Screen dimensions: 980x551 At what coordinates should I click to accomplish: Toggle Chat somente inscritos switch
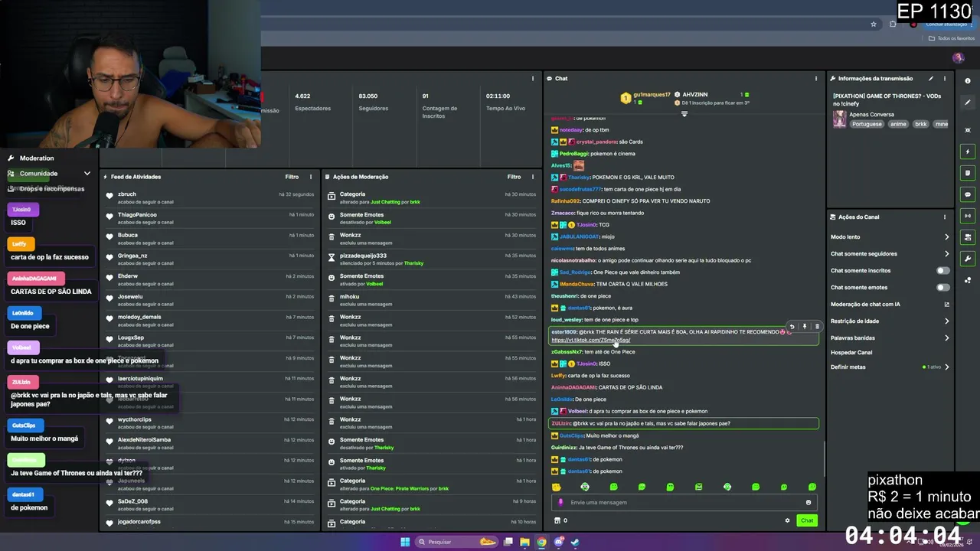pos(943,270)
